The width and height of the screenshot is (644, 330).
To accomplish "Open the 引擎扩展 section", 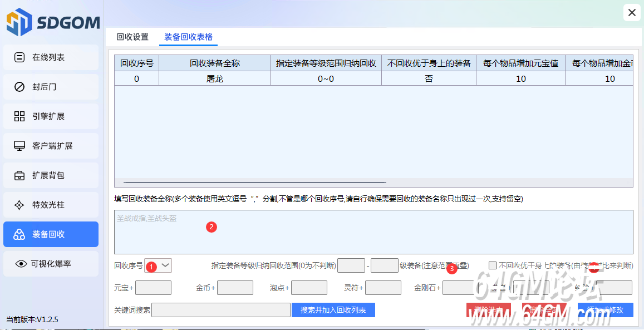I will [51, 116].
